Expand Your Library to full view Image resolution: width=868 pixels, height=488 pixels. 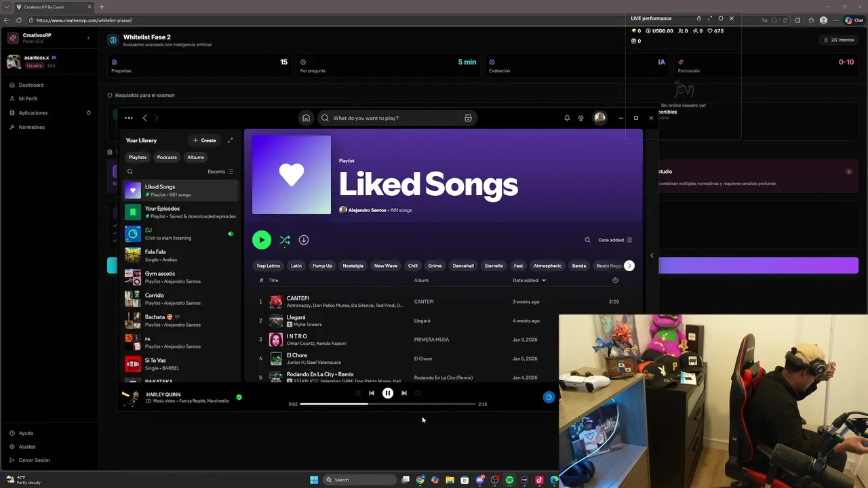pos(230,140)
